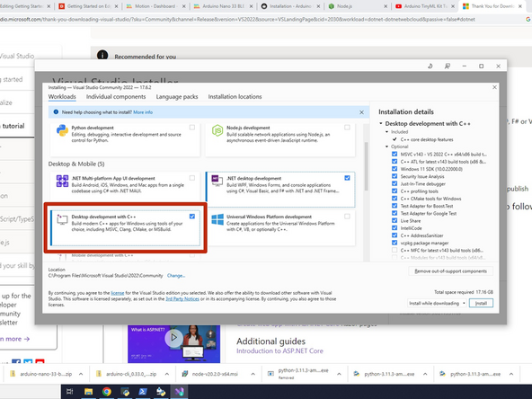Collapse the Included section

tap(386, 131)
